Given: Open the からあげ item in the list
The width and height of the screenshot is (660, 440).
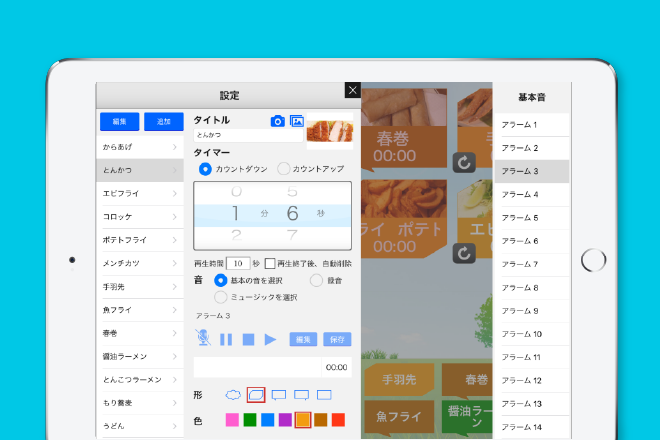Looking at the screenshot, I should point(139,147).
